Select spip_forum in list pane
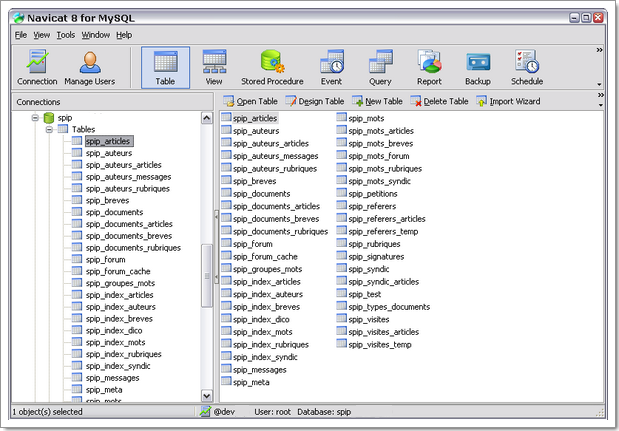619x431 pixels. (253, 244)
